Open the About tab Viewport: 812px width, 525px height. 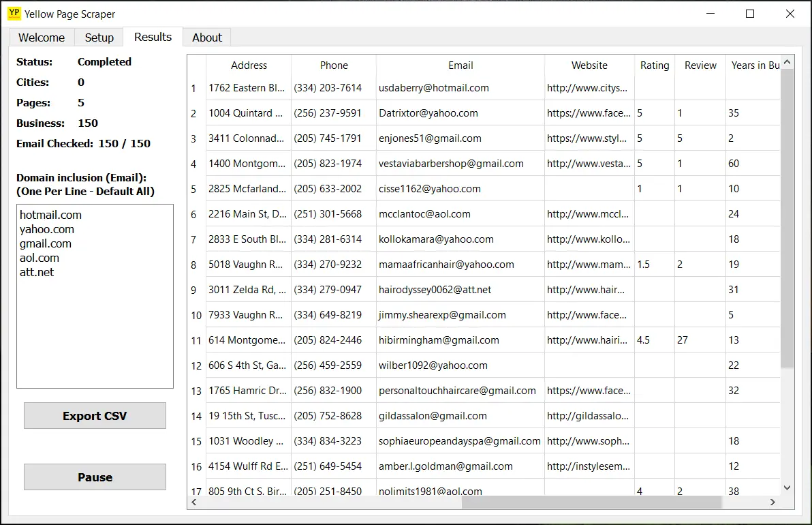[x=207, y=37]
